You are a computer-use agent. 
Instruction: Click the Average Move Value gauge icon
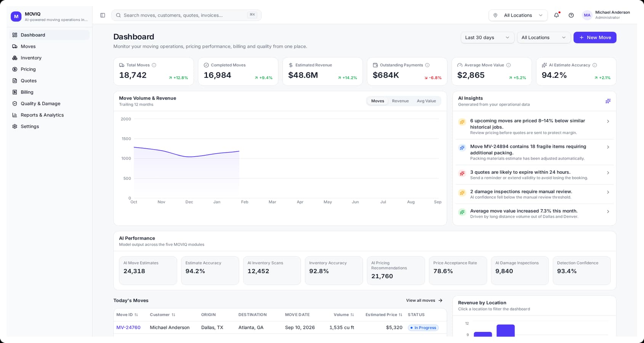tap(460, 65)
